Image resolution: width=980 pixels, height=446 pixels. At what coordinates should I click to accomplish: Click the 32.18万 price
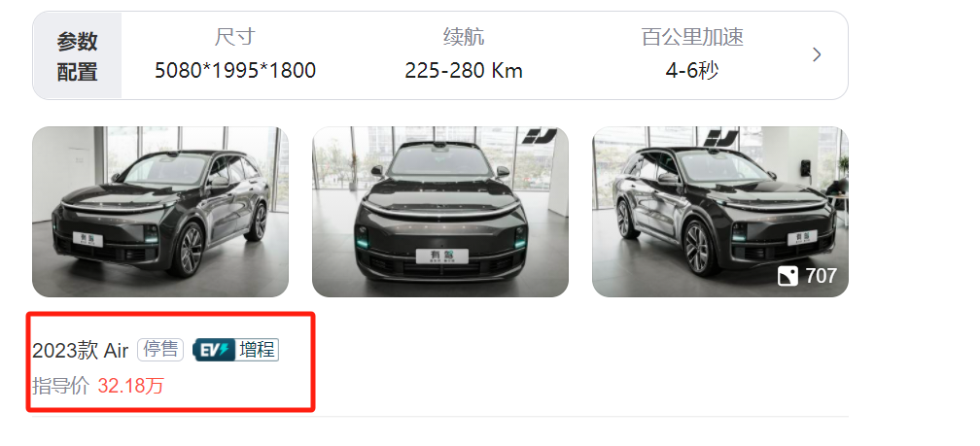pos(130,386)
